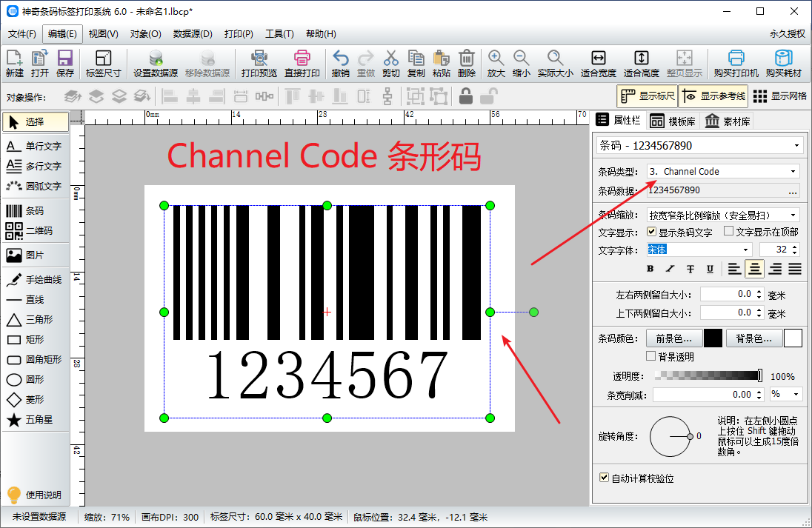
Task: Open the 文件(F) menu
Action: [21, 34]
